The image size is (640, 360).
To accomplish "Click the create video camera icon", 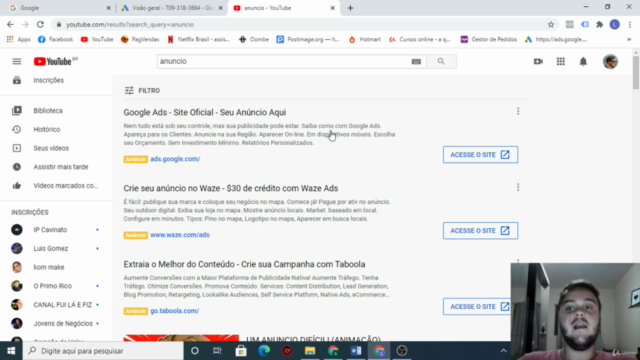I will (538, 61).
